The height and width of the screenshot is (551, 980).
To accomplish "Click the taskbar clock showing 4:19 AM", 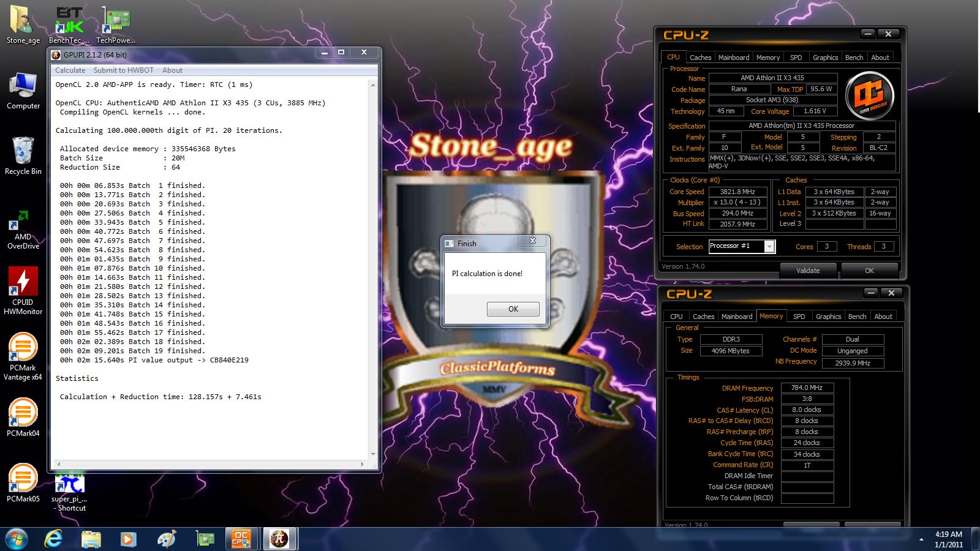I will [949, 539].
